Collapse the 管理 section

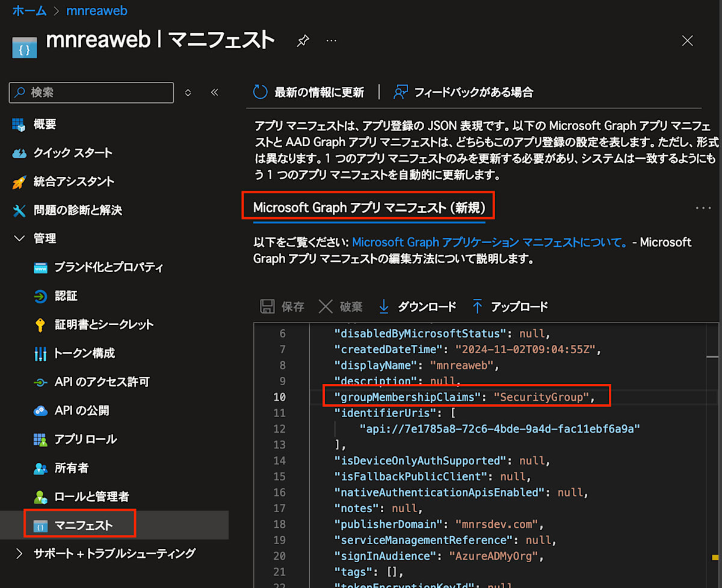coord(19,238)
